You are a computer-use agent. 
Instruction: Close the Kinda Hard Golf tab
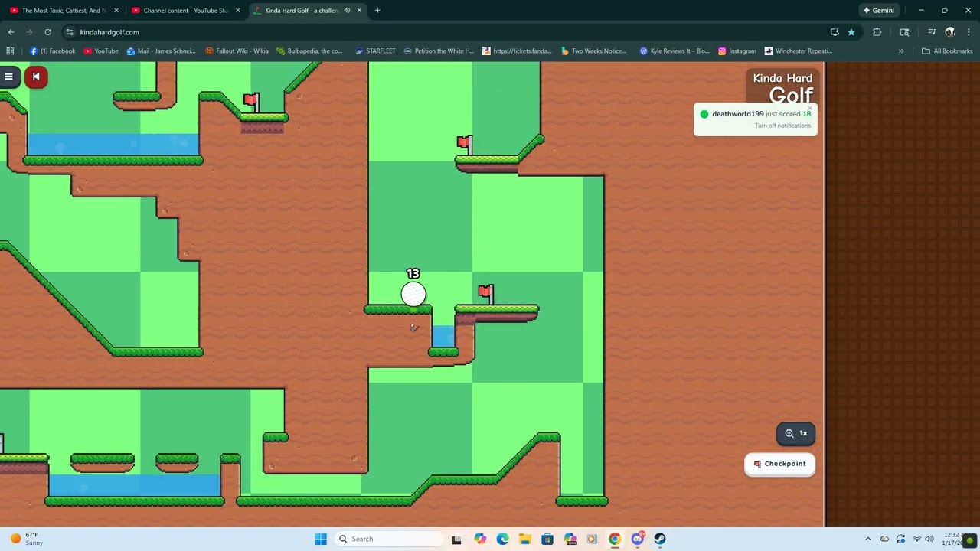(x=359, y=11)
